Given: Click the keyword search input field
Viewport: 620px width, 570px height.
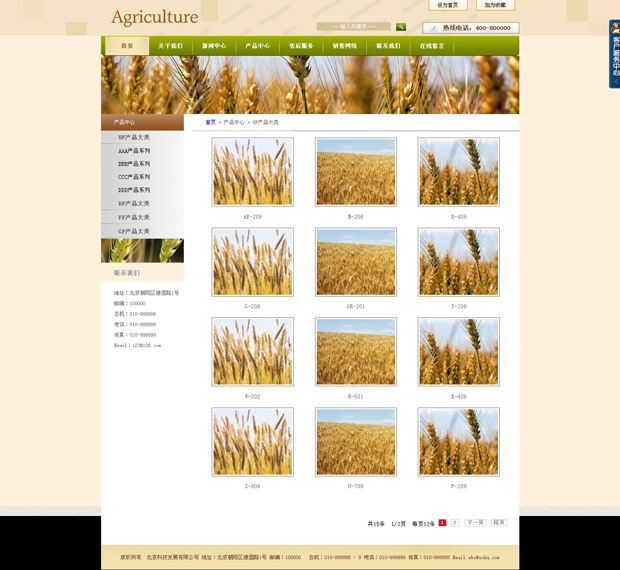Looking at the screenshot, I should [x=354, y=27].
